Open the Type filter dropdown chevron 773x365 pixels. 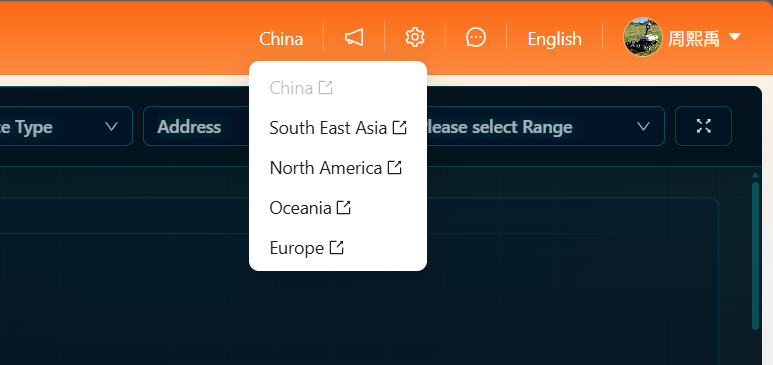(x=112, y=127)
